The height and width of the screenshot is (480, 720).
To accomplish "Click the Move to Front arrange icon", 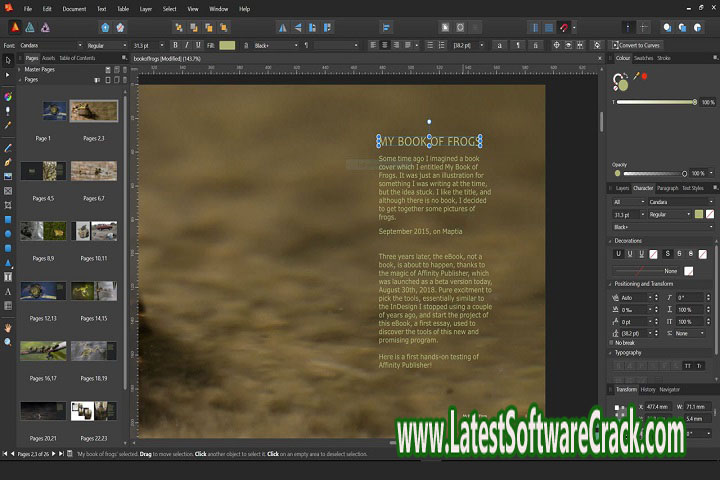I will coord(224,28).
